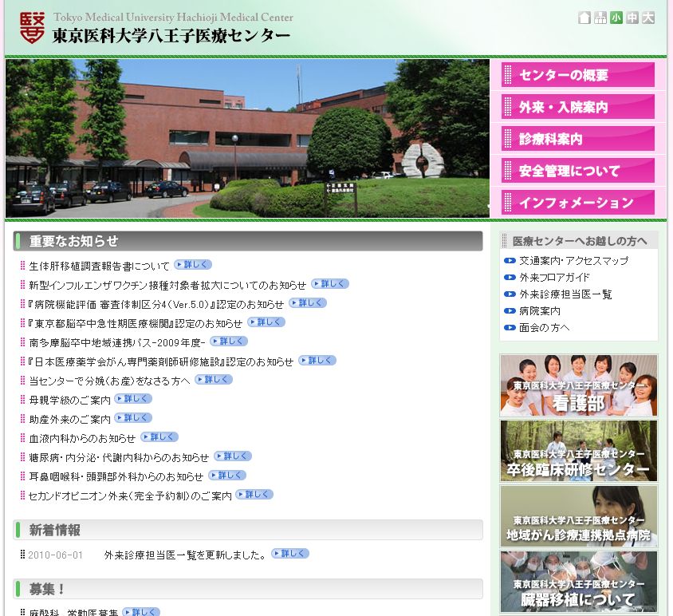Open the 外来・入院案内 menu
673x616 pixels.
tap(578, 107)
